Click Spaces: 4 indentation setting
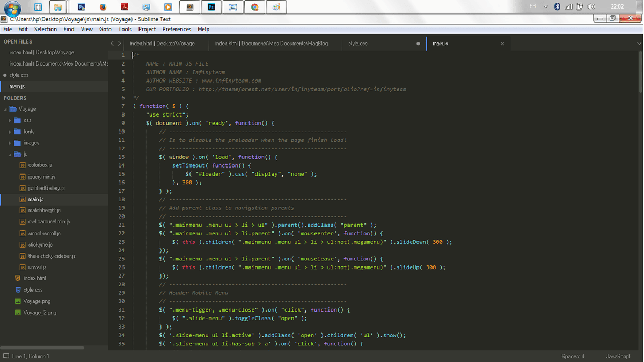 [573, 356]
